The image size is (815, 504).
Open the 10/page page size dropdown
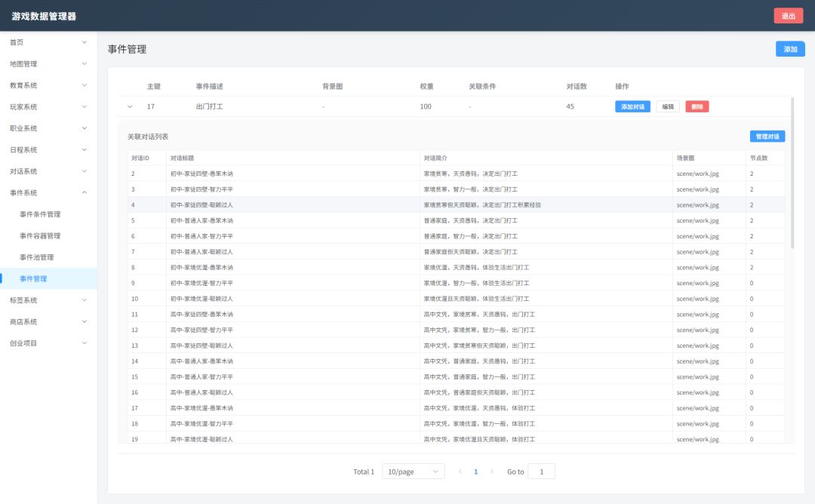[414, 472]
